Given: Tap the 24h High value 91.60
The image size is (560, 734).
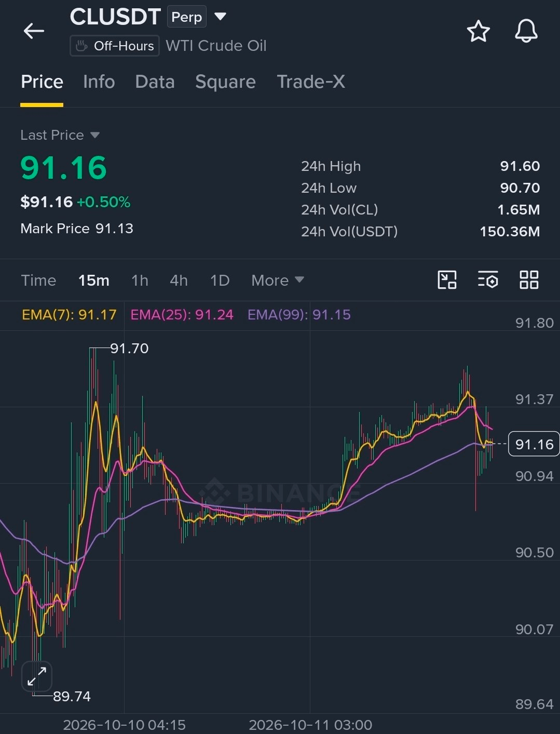Looking at the screenshot, I should point(520,166).
